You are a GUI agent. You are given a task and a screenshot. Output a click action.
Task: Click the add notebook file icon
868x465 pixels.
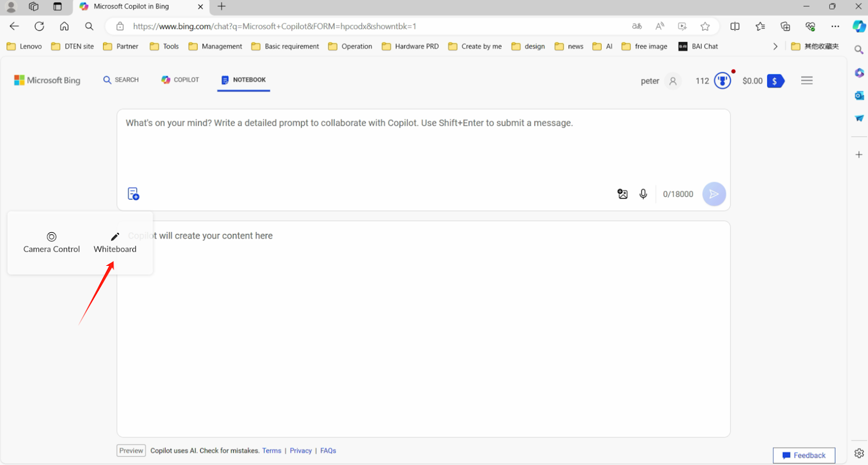133,194
